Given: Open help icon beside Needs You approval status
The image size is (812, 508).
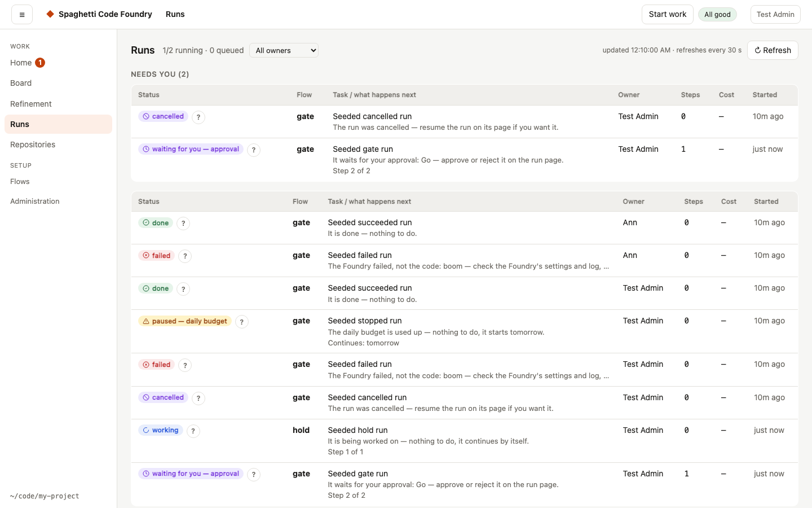Looking at the screenshot, I should [x=254, y=150].
